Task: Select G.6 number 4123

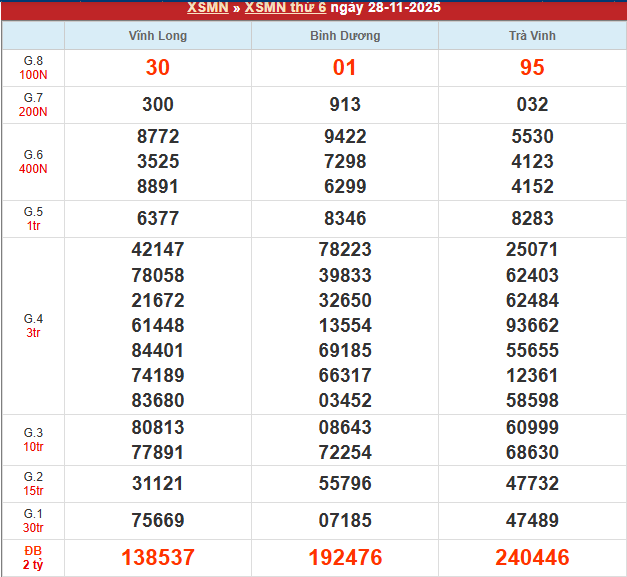Action: (532, 162)
